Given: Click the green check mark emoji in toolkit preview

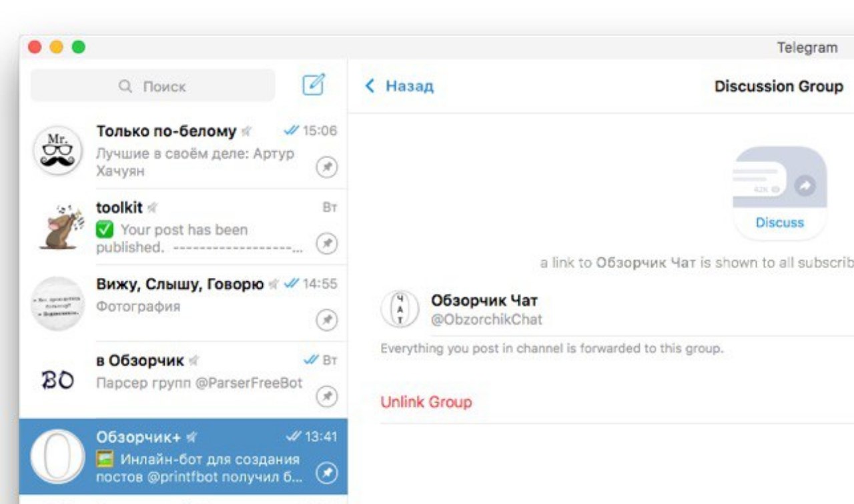Looking at the screenshot, I should coord(105,230).
